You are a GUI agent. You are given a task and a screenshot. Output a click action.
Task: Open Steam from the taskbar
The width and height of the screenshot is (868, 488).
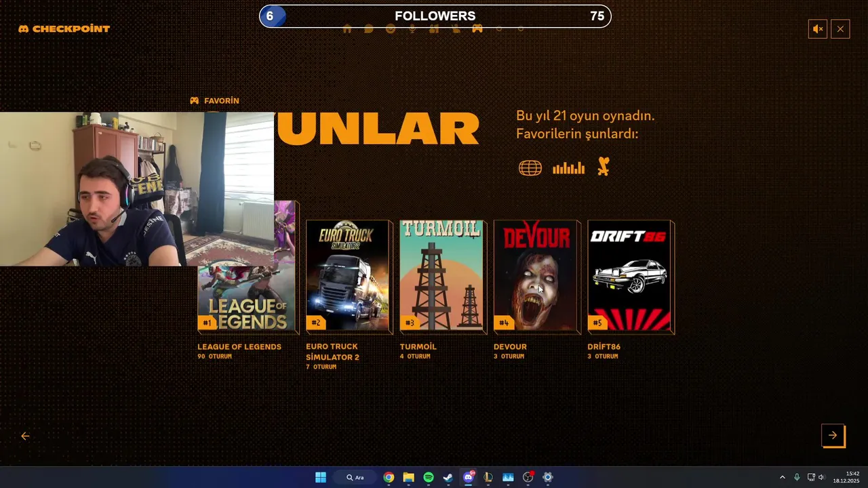coord(448,477)
